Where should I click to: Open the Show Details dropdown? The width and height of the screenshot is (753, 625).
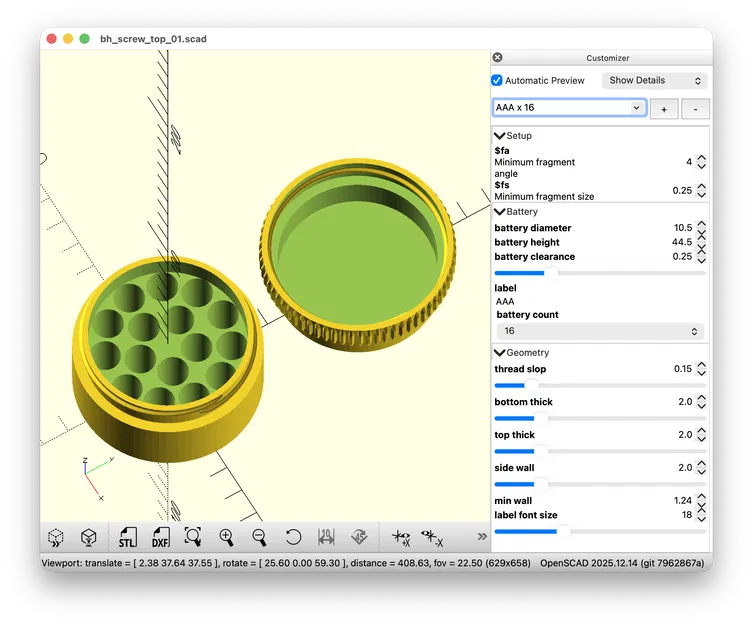(655, 81)
